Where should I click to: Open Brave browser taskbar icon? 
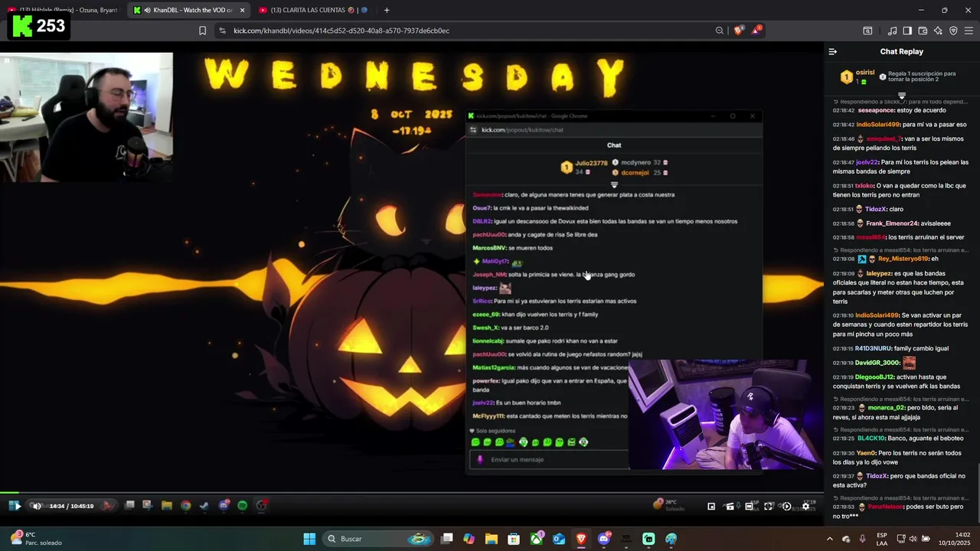click(x=581, y=539)
